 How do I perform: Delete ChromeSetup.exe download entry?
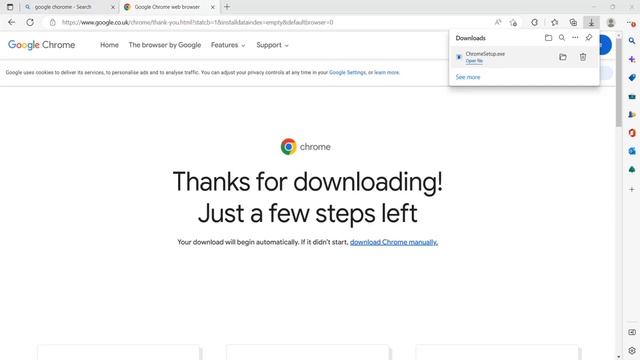[583, 57]
